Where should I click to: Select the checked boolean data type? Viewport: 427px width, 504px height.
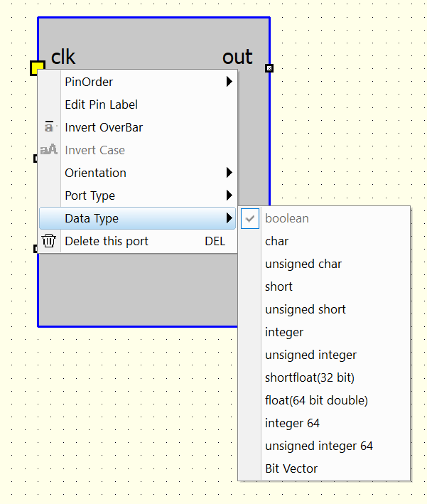click(x=287, y=218)
